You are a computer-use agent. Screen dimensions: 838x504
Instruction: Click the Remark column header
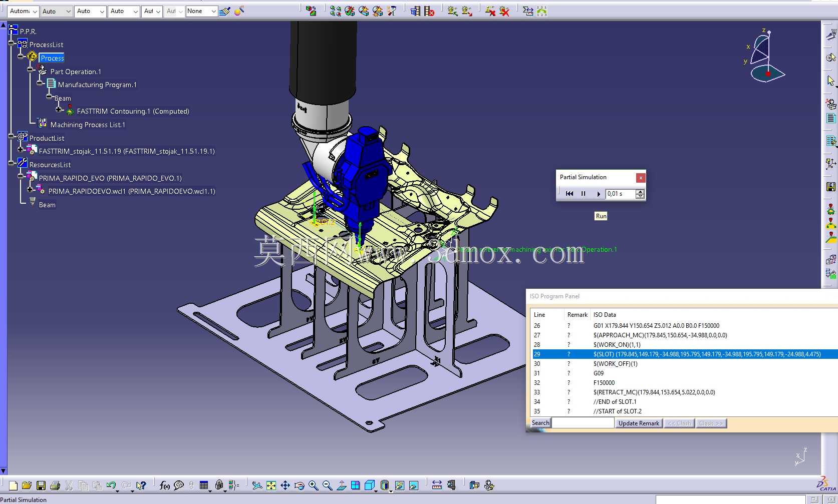(x=577, y=315)
